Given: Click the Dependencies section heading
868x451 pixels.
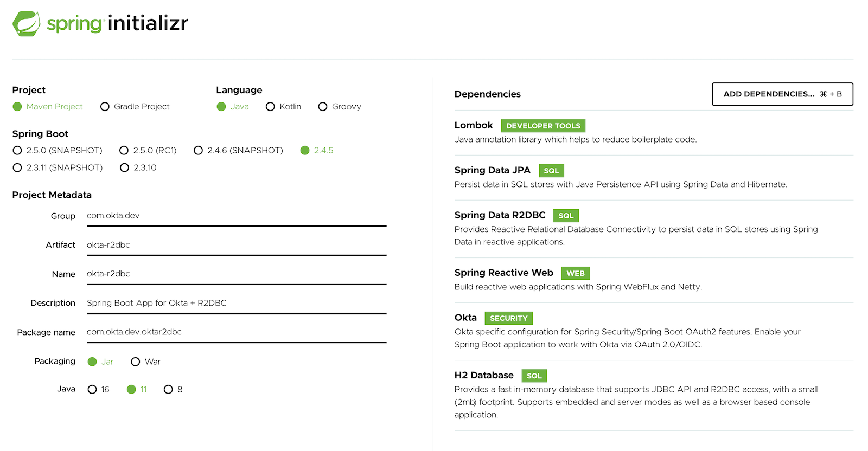Looking at the screenshot, I should click(488, 94).
